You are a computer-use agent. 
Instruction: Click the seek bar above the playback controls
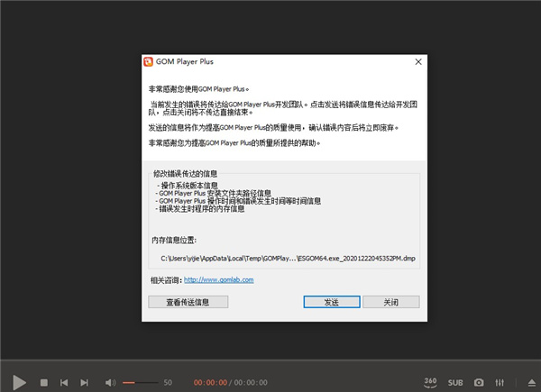coord(270,363)
